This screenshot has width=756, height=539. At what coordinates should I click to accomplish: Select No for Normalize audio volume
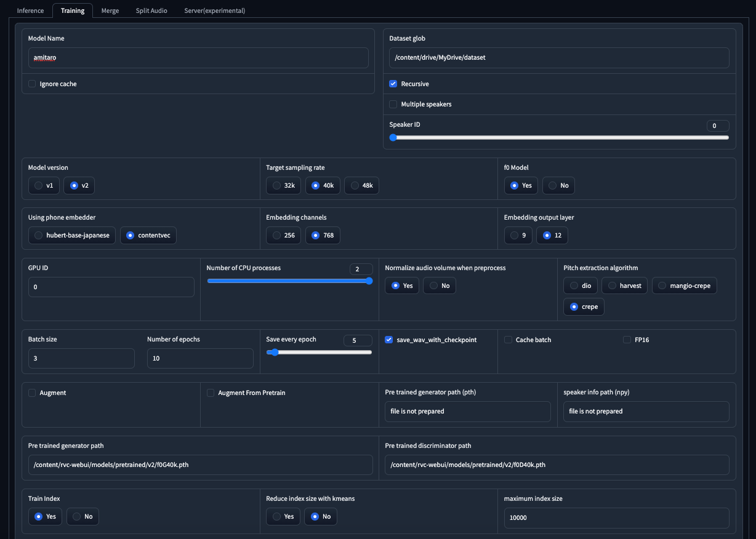[x=440, y=285]
